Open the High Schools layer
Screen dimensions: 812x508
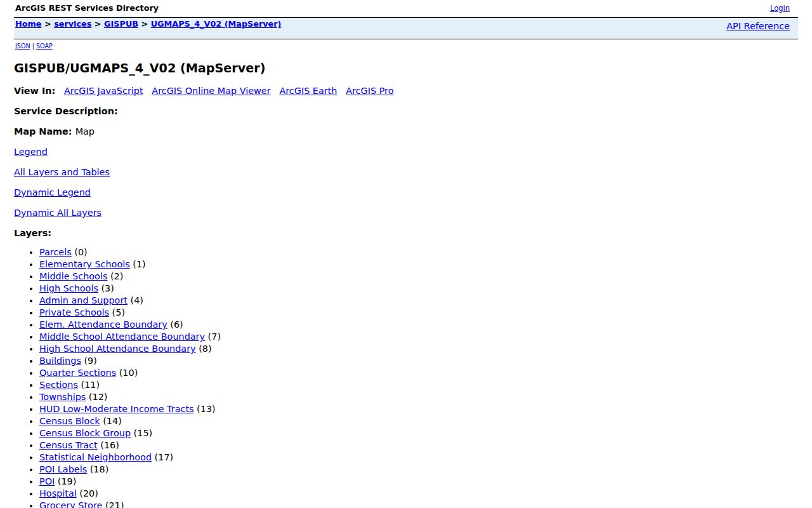(69, 288)
